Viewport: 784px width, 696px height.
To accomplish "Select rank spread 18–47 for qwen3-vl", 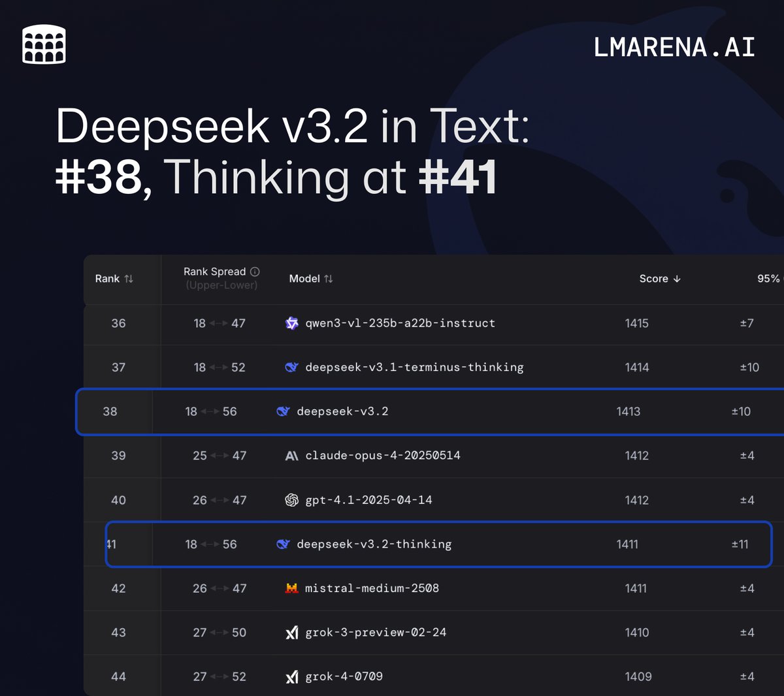I will coord(220,323).
